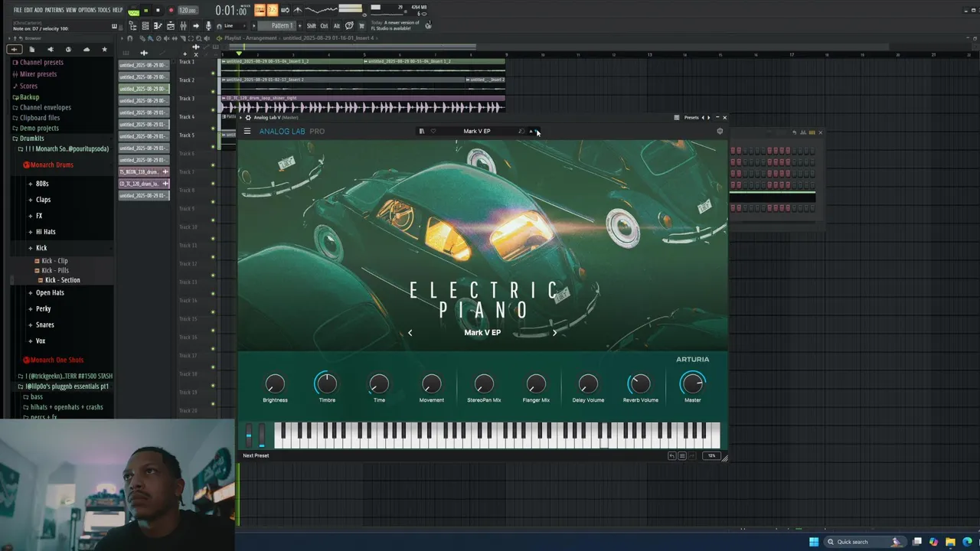The height and width of the screenshot is (551, 980).
Task: Open the PATTERNS menu
Action: coord(54,10)
